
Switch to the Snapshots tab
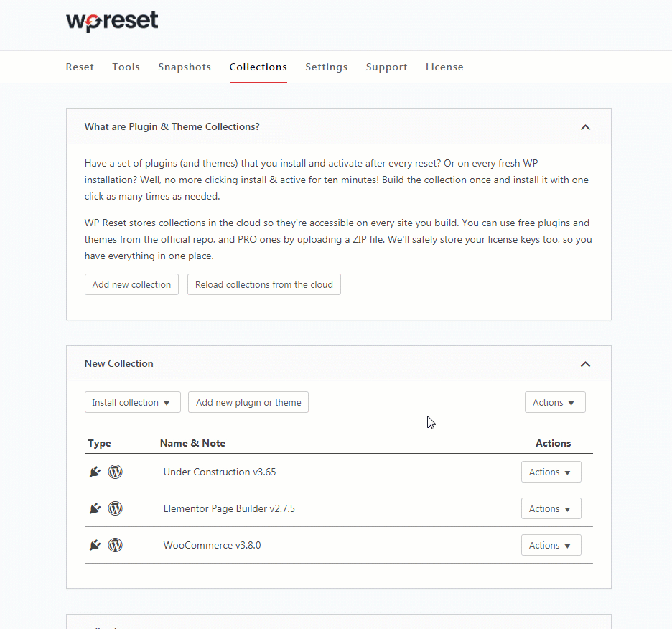point(185,67)
